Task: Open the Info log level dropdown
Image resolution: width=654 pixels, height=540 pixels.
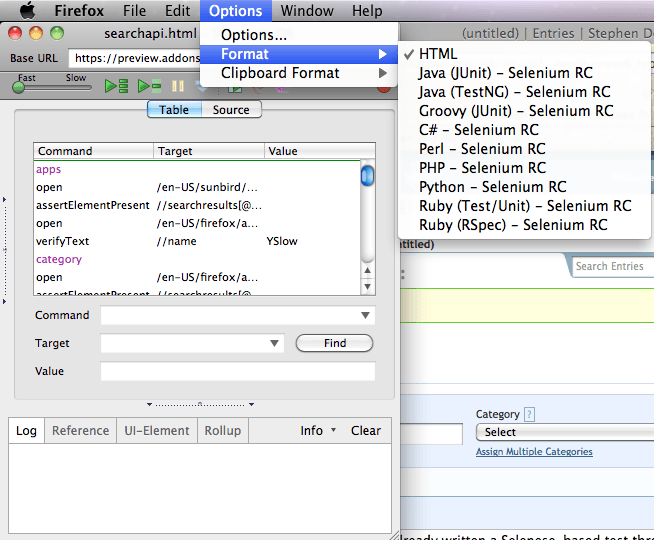Action: pos(318,431)
